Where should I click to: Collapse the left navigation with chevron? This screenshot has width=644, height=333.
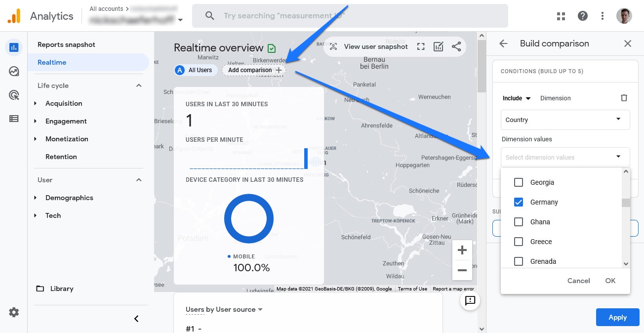(x=137, y=319)
